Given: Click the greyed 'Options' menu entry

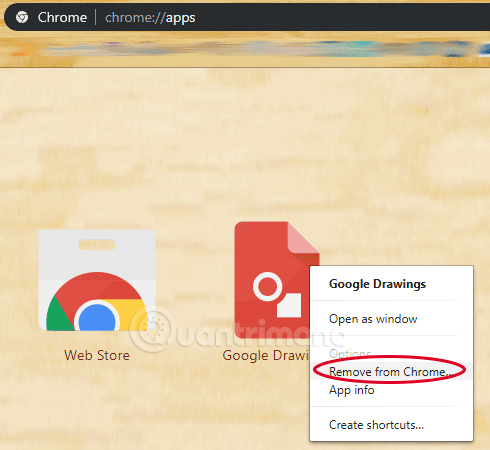Looking at the screenshot, I should [350, 353].
